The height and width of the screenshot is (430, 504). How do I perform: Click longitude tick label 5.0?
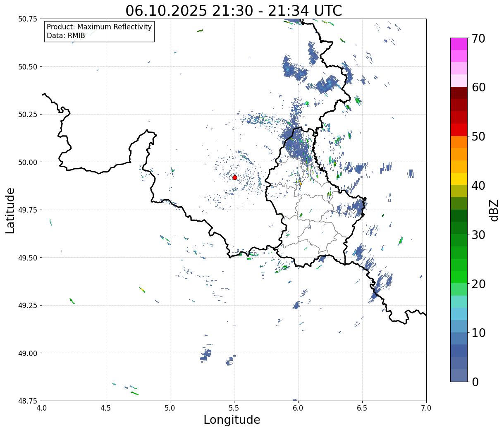(x=170, y=408)
